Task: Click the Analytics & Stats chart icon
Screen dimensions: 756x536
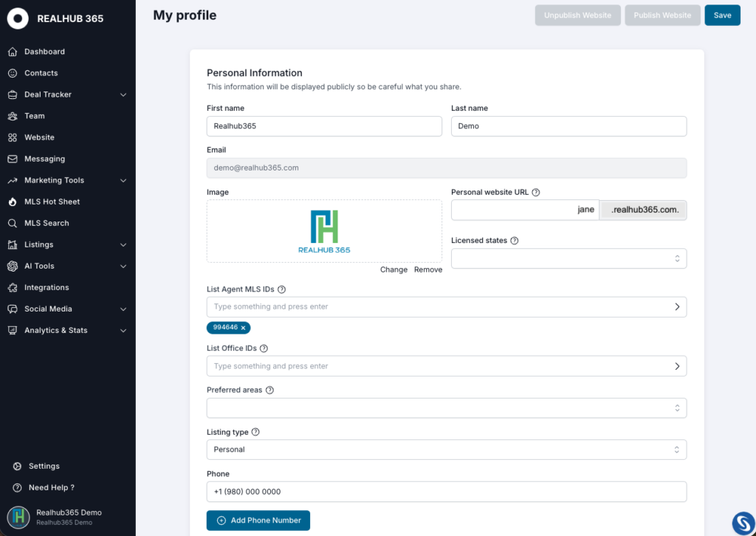Action: pyautogui.click(x=13, y=331)
